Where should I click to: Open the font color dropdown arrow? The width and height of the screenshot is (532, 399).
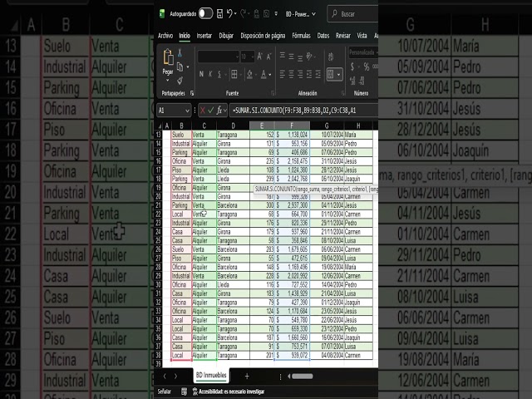270,75
